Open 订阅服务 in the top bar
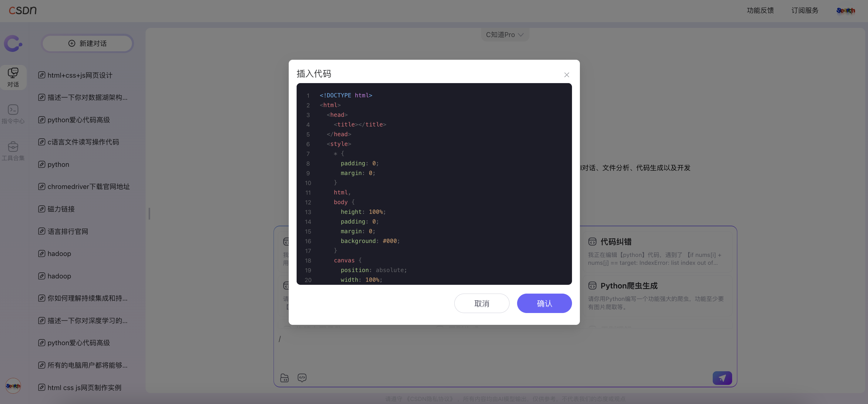Screen dimensions: 868x404 point(805,10)
